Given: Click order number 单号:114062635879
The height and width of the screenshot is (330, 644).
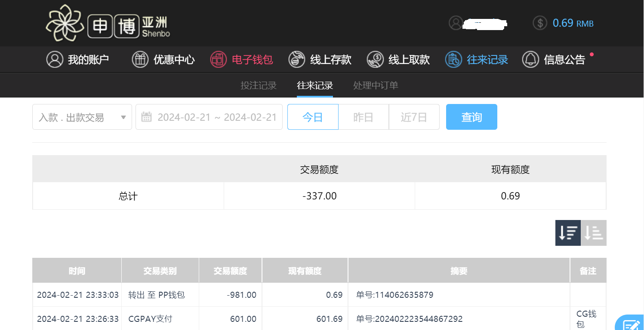Looking at the screenshot, I should 395,295.
